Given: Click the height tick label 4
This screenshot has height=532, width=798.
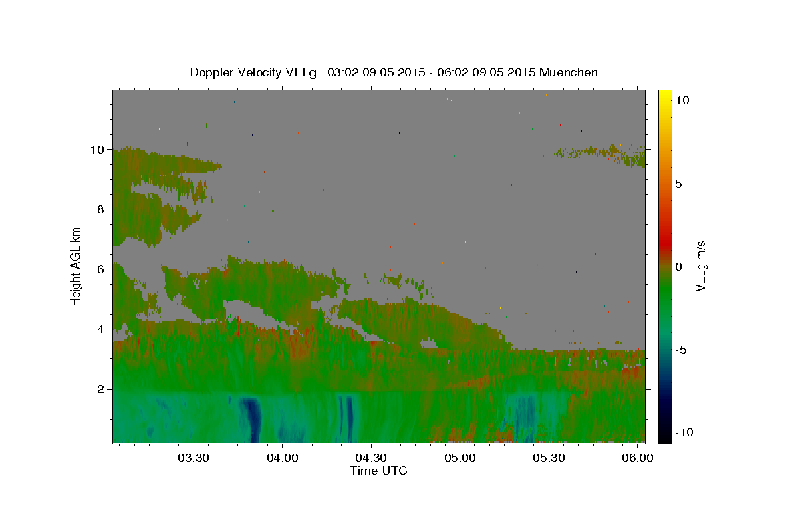Looking at the screenshot, I should [x=102, y=329].
